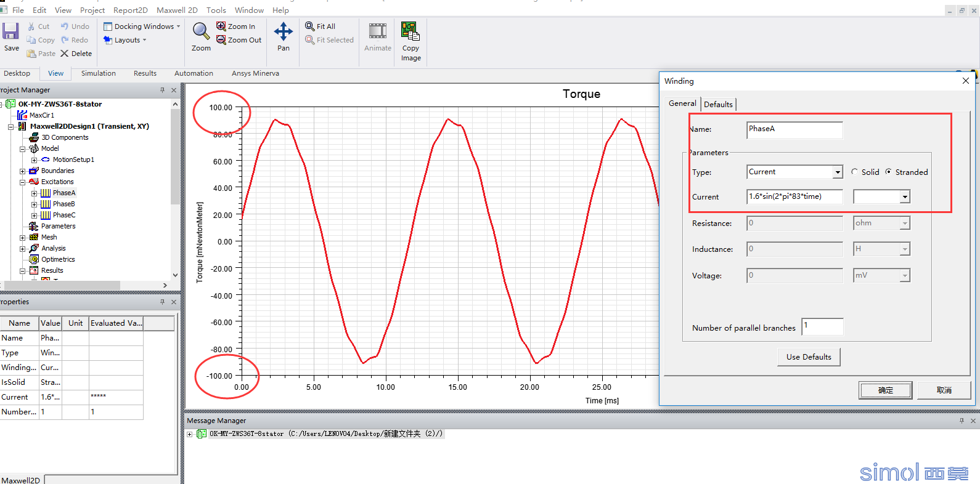Expand the Mesh tree node
The height and width of the screenshot is (484, 980).
point(22,238)
